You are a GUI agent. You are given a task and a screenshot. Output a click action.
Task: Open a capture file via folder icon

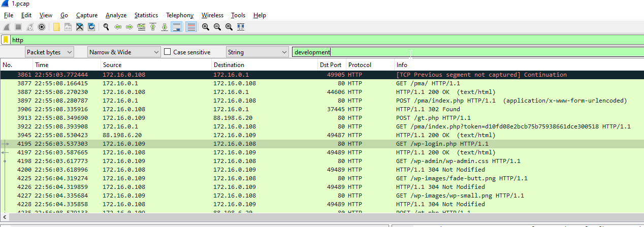(56, 27)
